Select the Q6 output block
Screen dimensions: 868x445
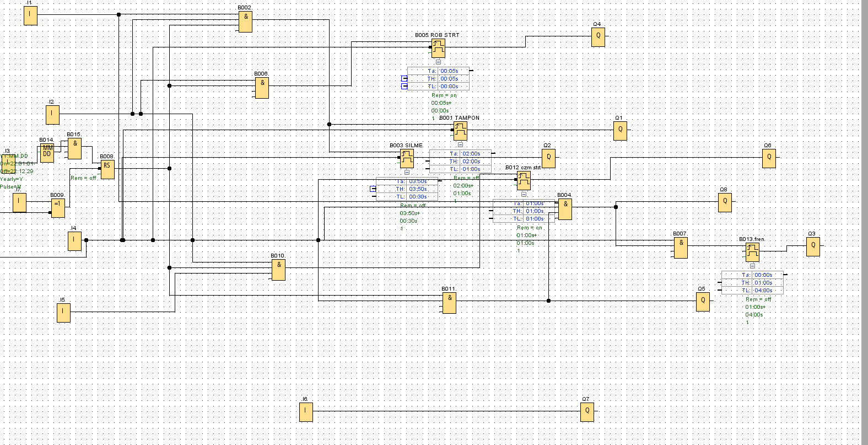pos(769,158)
